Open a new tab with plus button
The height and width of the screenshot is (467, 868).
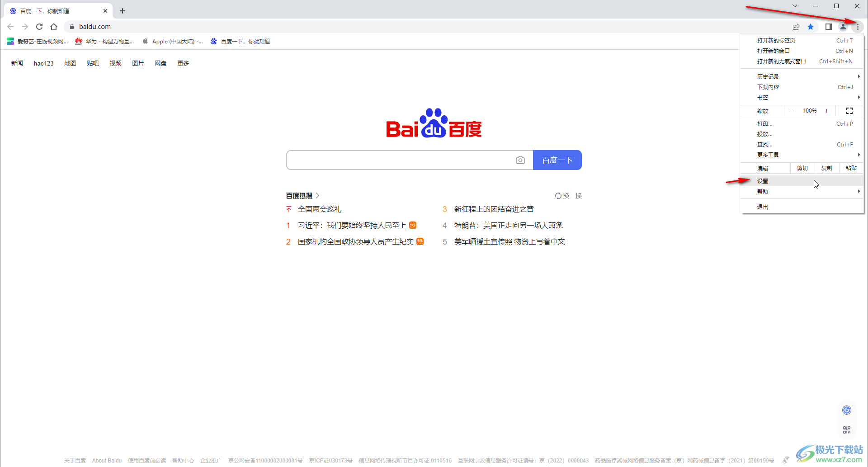(x=123, y=11)
